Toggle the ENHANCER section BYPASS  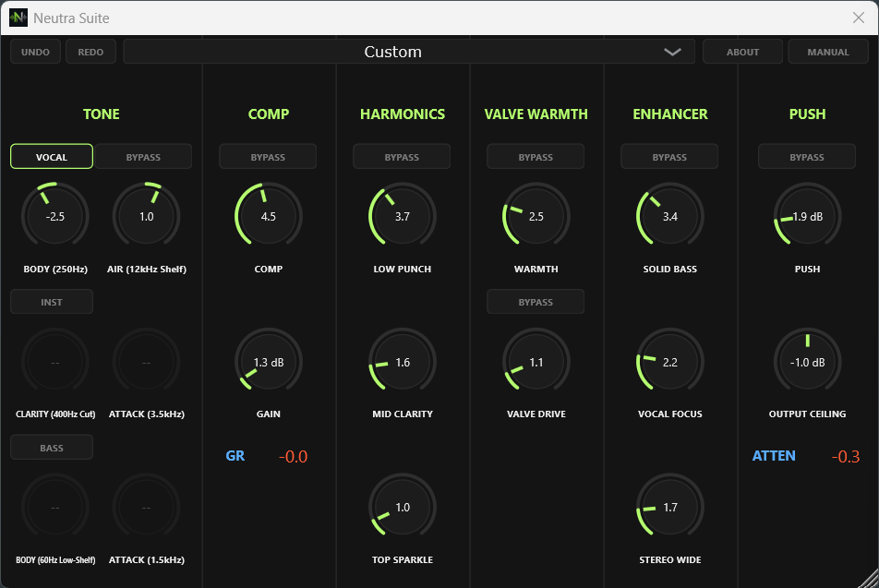[x=669, y=156]
